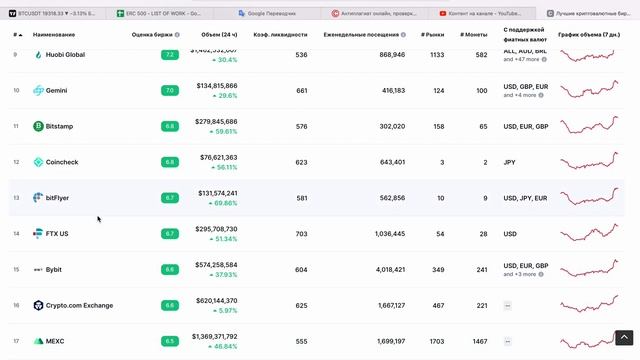Click Gemini 'and +4 more' fiat text
Image resolution: width=640 pixels, height=360 pixels.
tap(520, 95)
